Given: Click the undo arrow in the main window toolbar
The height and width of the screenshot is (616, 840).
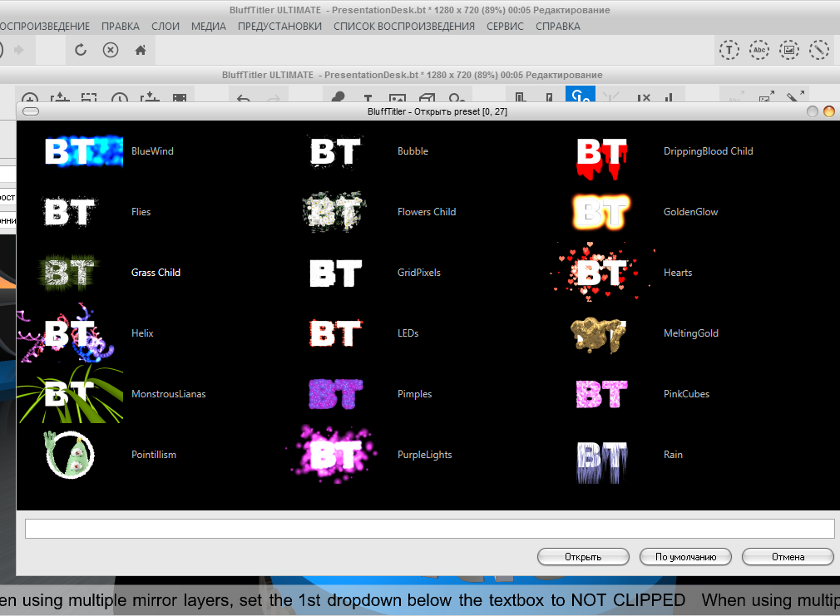Looking at the screenshot, I should (243, 98).
